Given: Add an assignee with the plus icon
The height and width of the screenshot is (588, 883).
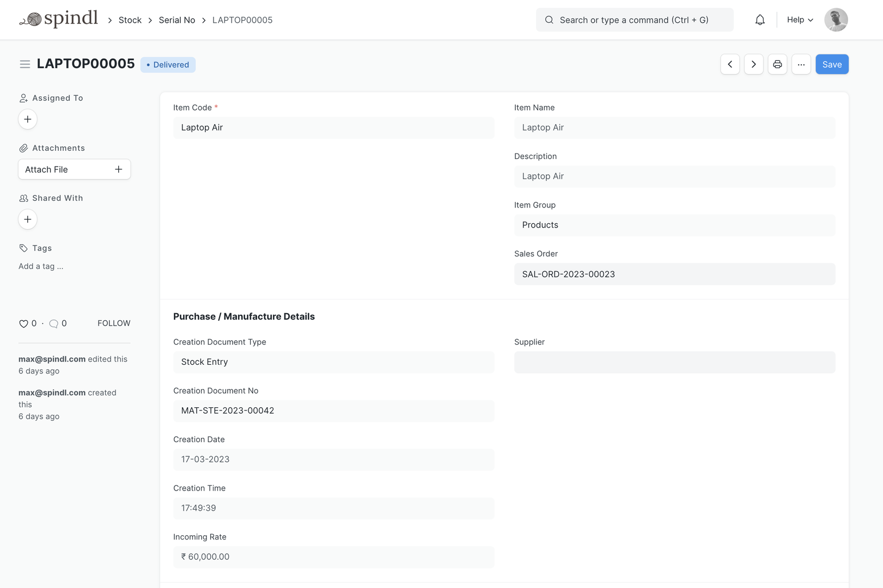Looking at the screenshot, I should click(x=28, y=119).
